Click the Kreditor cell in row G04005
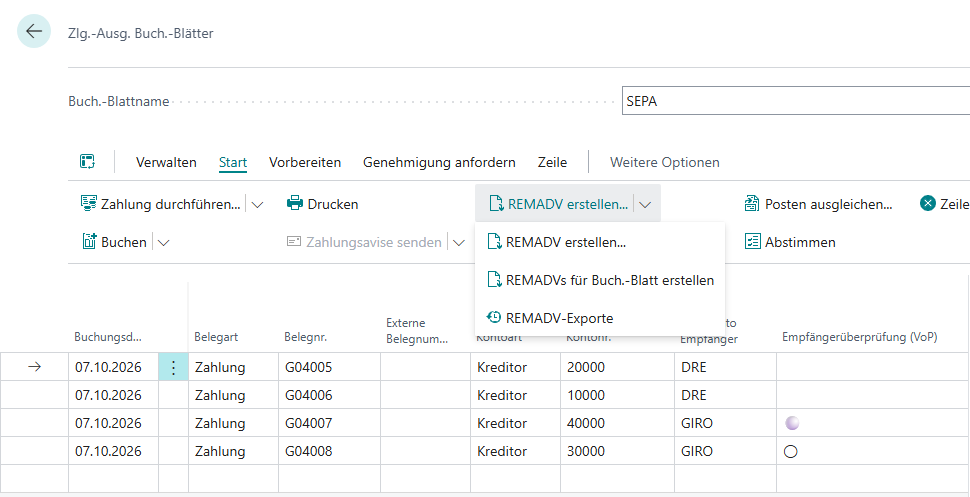 [515, 367]
